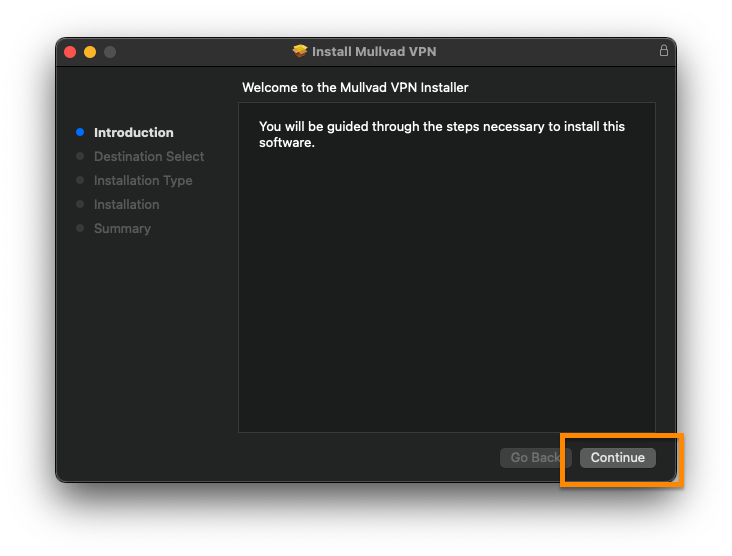Viewport: 732px width, 556px height.
Task: Click the bullet next to Destination Select
Action: (80, 156)
